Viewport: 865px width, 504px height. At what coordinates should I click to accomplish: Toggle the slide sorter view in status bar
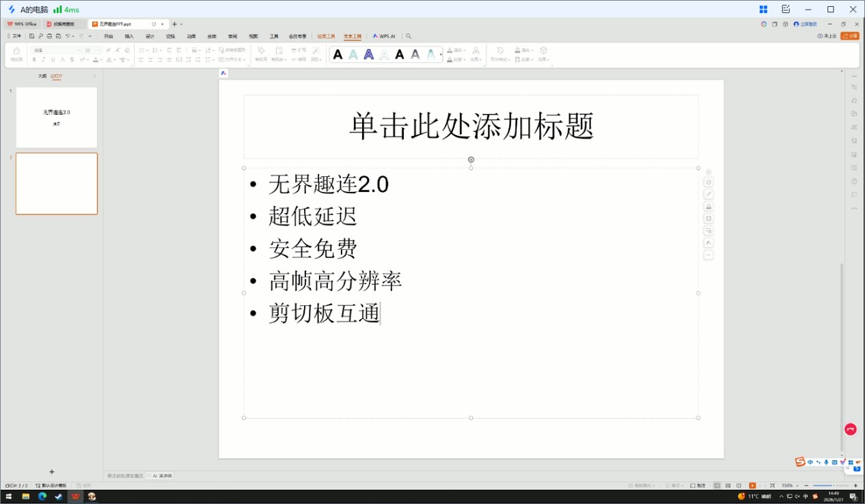[728, 486]
